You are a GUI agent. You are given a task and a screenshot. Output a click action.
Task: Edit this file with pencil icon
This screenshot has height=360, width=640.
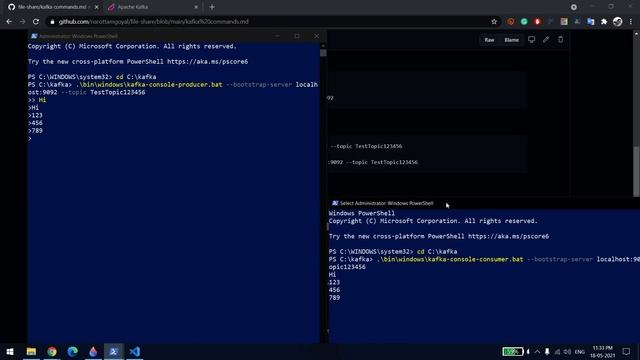546,40
